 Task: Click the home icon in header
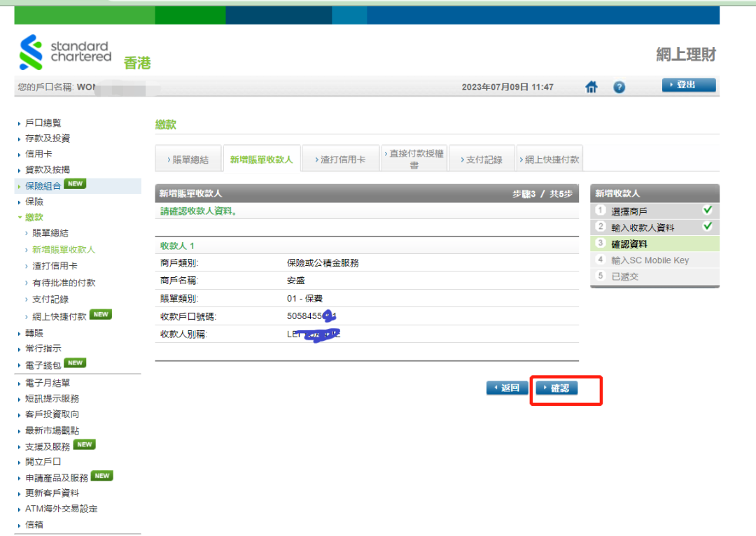(591, 87)
